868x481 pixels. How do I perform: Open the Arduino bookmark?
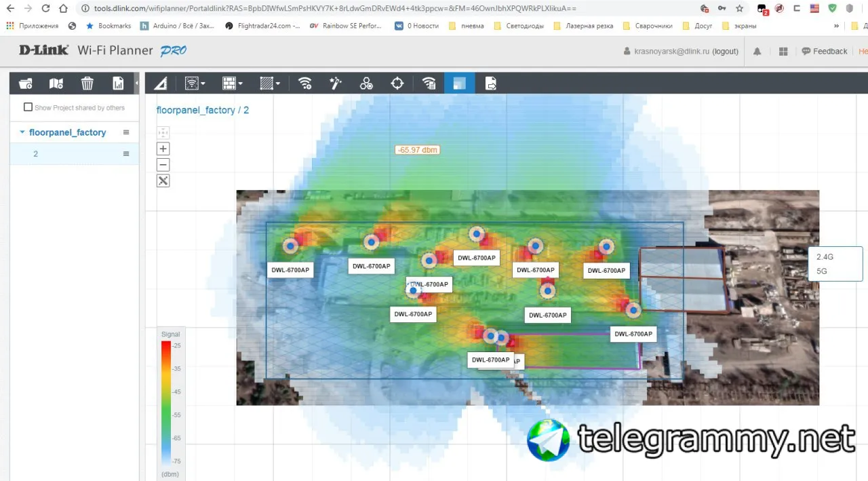tap(178, 26)
